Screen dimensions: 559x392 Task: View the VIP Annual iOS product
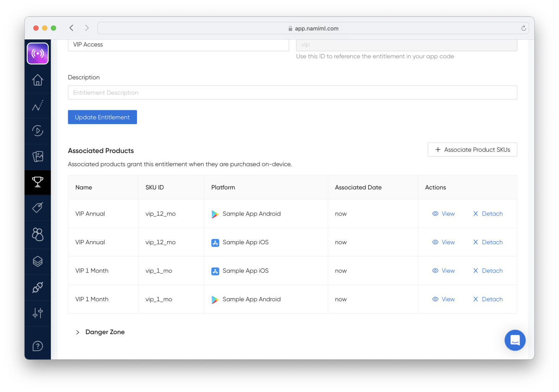[443, 242]
